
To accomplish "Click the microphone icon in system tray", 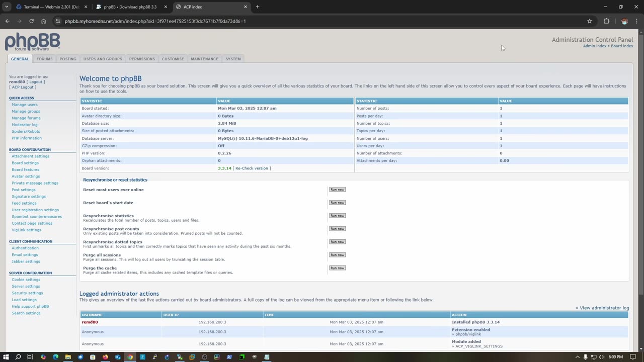I will (585, 357).
